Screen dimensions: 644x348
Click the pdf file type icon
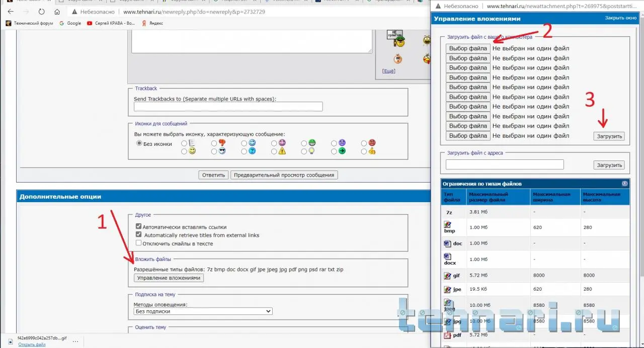(x=447, y=335)
